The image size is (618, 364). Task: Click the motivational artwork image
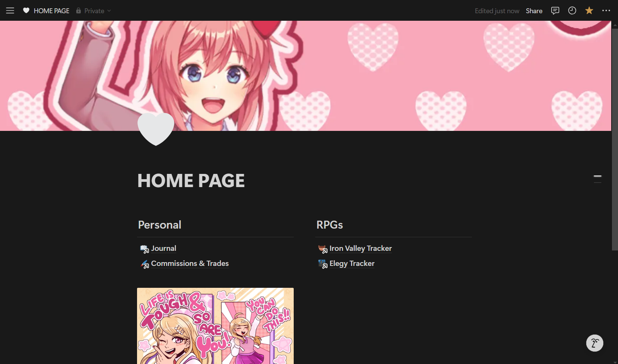pyautogui.click(x=215, y=326)
